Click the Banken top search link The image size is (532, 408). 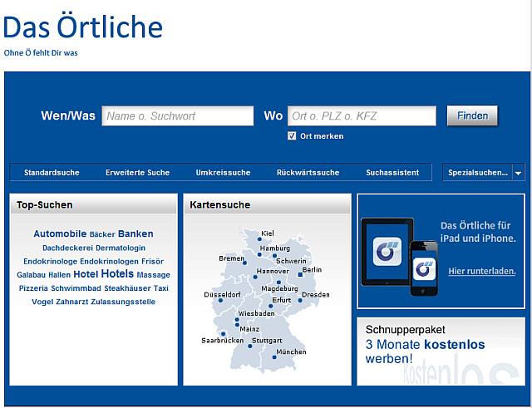click(x=135, y=233)
